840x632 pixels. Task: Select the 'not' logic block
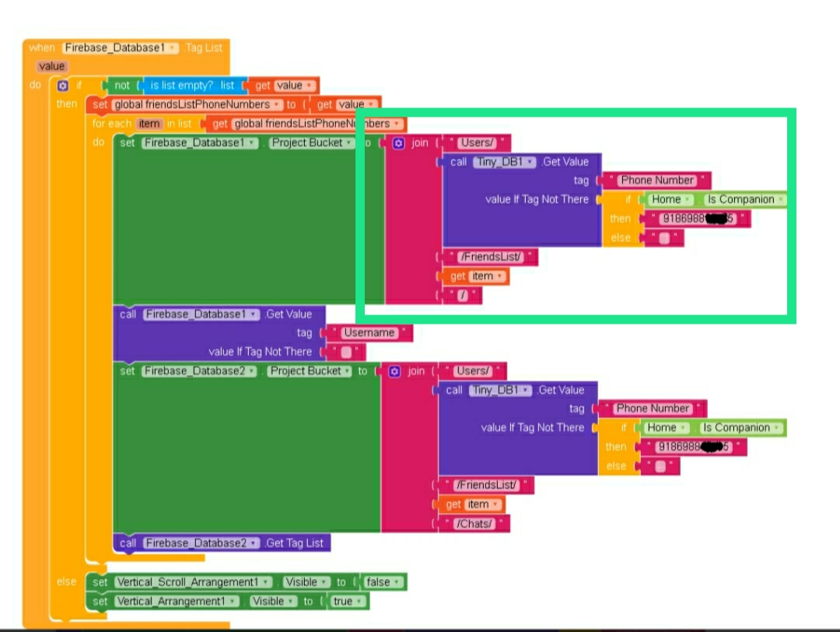(122, 86)
